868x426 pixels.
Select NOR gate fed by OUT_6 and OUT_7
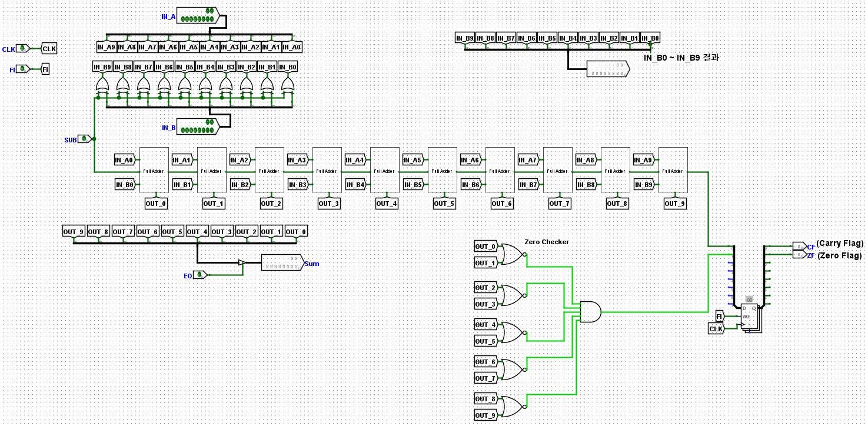(x=513, y=370)
